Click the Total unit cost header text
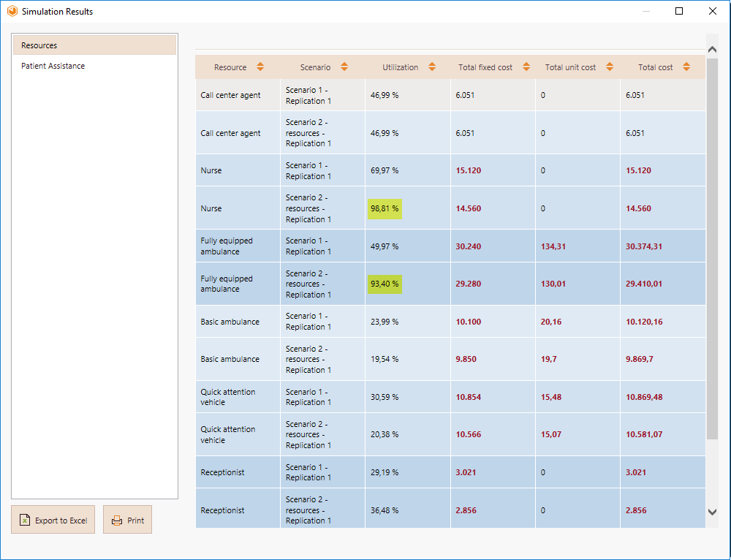The image size is (731, 560). coord(571,67)
